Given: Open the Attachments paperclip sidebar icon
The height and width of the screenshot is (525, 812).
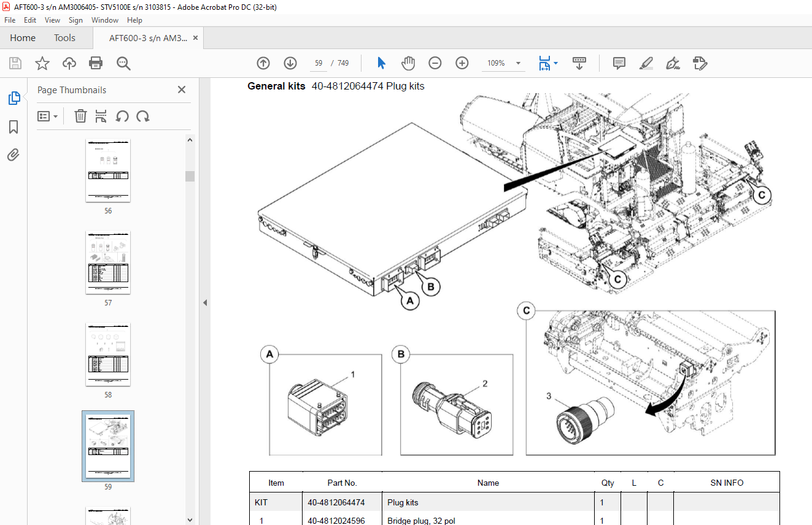Looking at the screenshot, I should pos(14,155).
